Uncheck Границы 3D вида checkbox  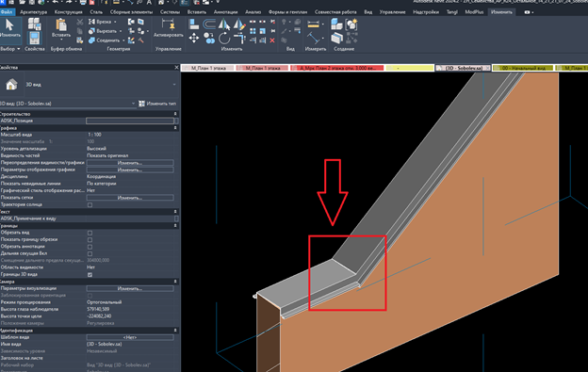(90, 275)
